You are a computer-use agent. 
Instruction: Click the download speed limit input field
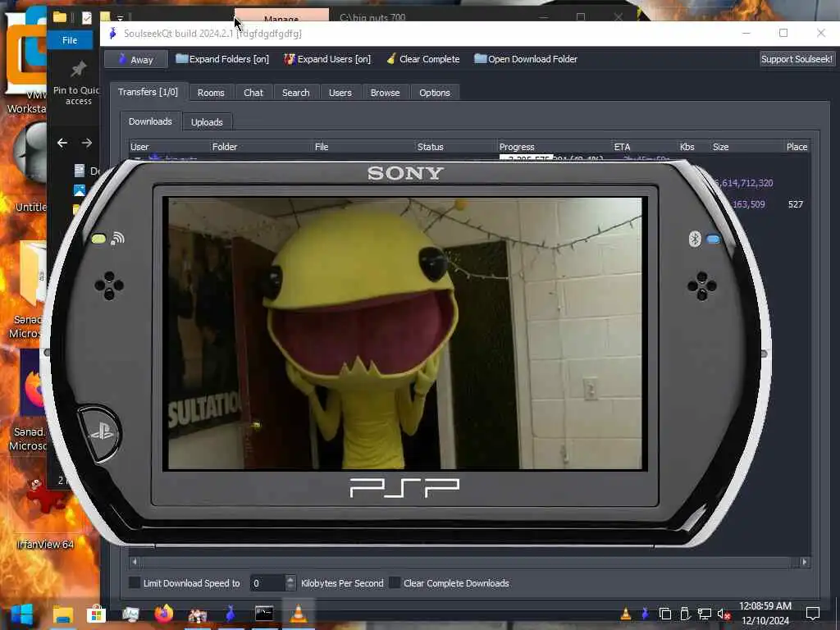click(267, 583)
